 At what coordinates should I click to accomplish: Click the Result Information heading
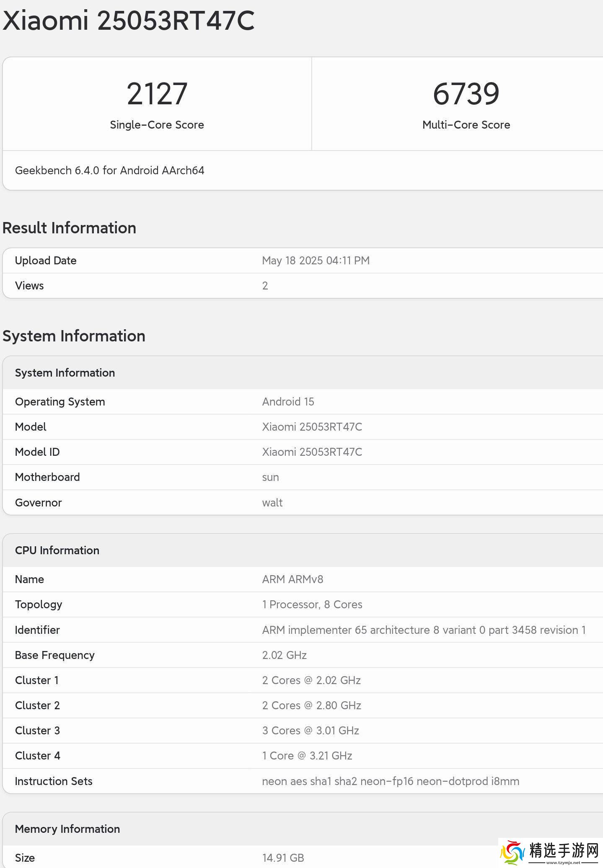69,228
